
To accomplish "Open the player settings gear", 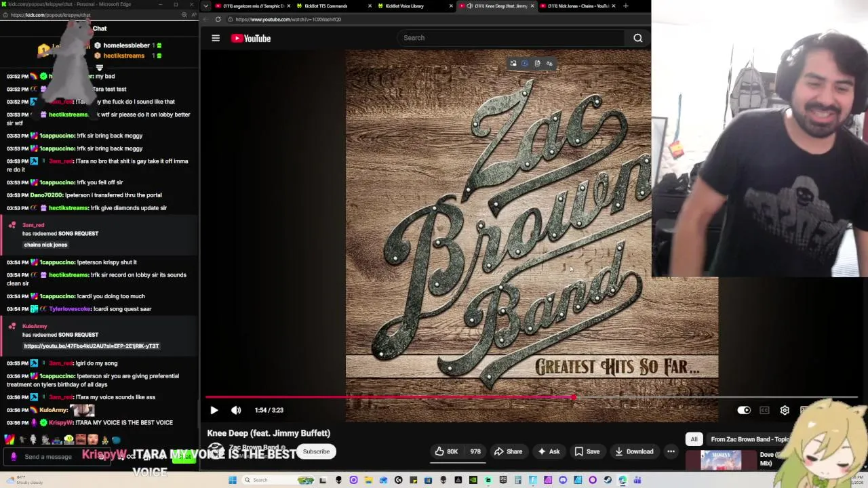I will click(785, 410).
